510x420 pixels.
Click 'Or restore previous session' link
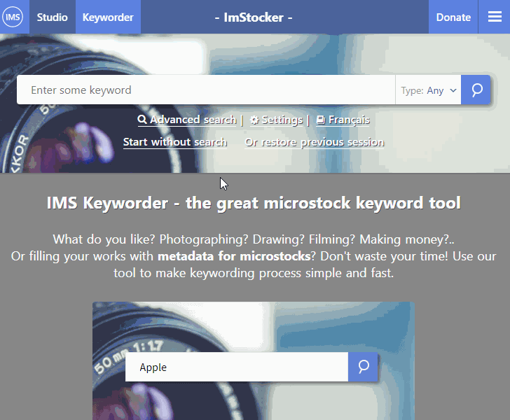pyautogui.click(x=314, y=142)
